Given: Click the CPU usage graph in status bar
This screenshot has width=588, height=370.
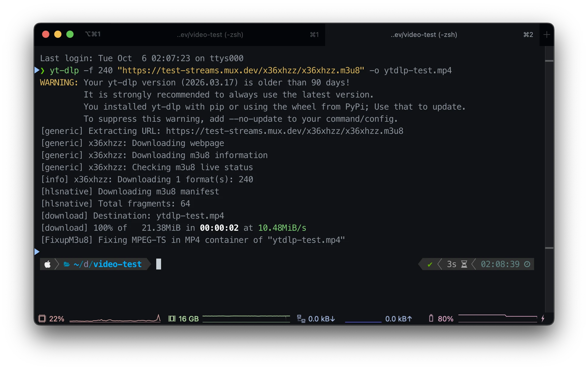Looking at the screenshot, I should click(x=115, y=319).
